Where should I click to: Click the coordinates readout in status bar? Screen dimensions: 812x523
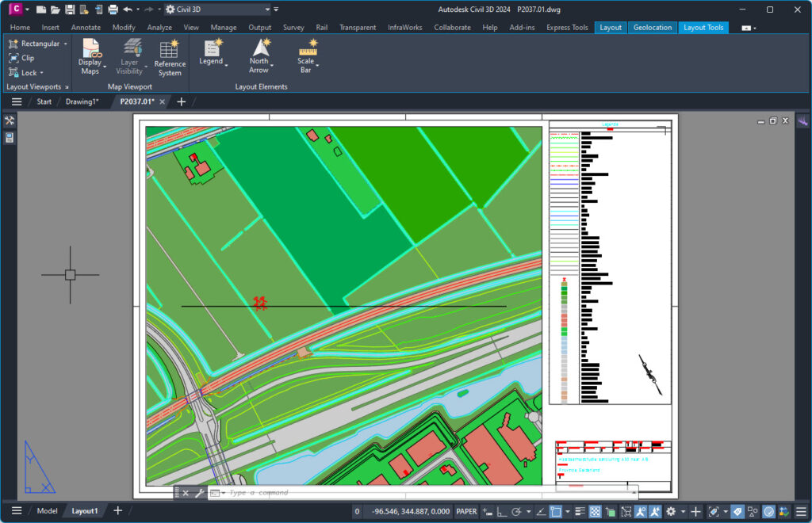coord(411,512)
